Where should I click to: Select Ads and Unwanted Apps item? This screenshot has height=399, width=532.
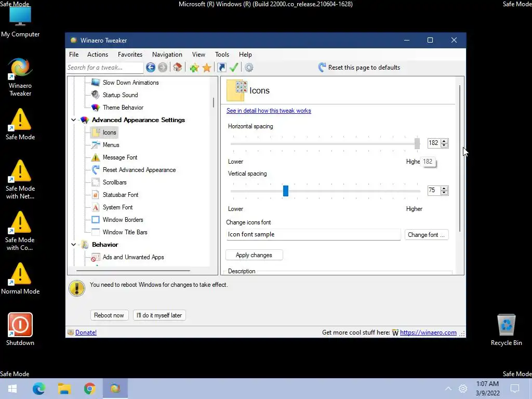133,257
